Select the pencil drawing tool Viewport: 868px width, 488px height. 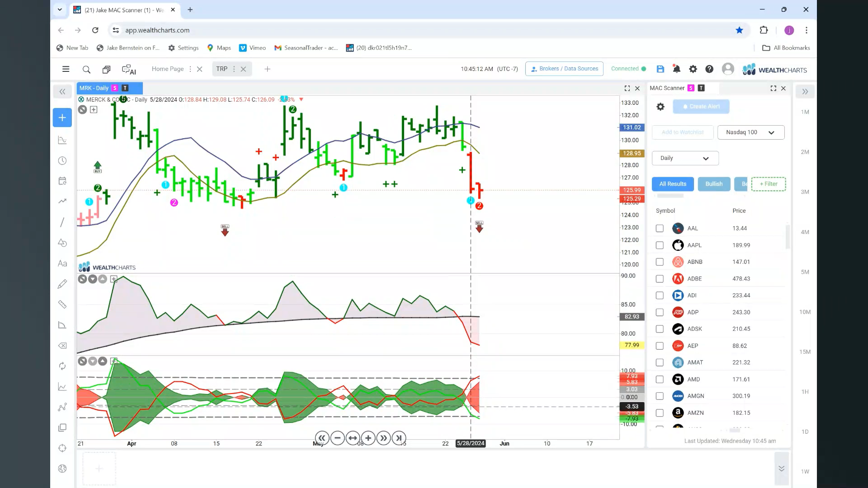point(62,284)
